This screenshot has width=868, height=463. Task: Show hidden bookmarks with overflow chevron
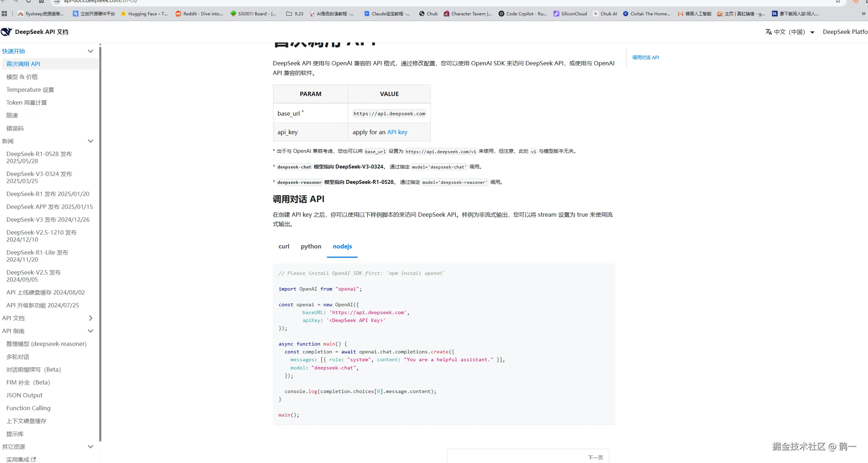coord(863,14)
